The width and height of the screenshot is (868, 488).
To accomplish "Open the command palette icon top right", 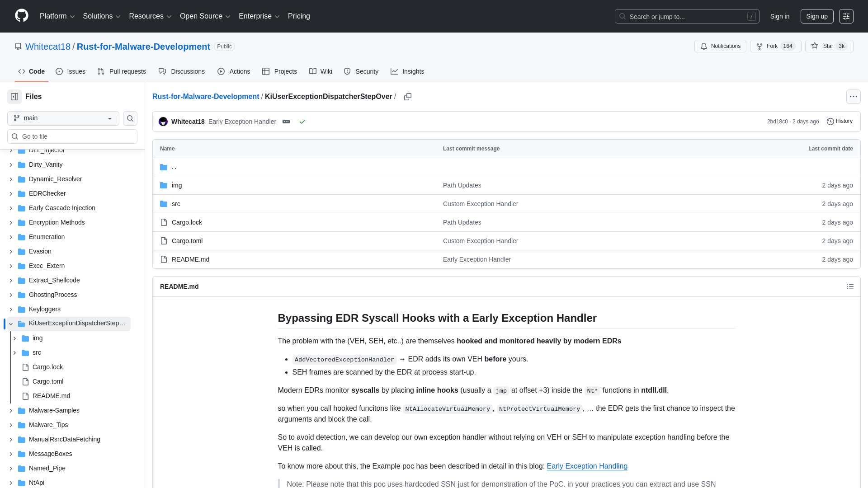I will coord(846,16).
